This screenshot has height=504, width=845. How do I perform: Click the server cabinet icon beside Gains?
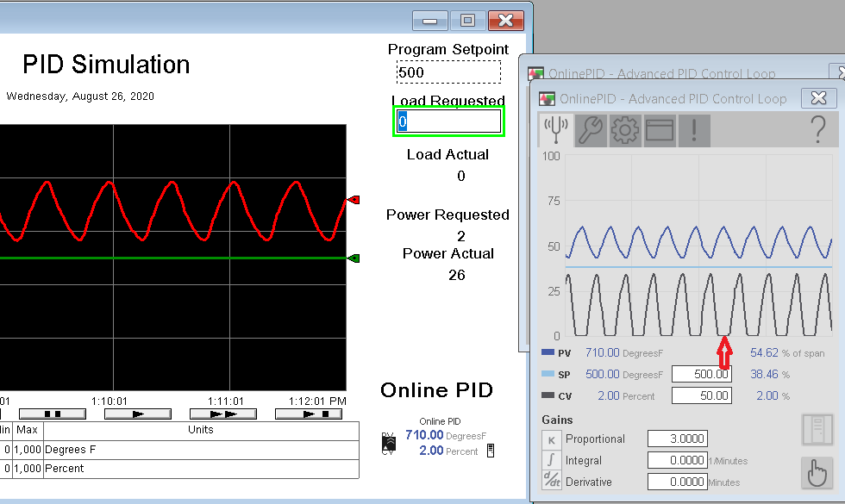[x=817, y=430]
